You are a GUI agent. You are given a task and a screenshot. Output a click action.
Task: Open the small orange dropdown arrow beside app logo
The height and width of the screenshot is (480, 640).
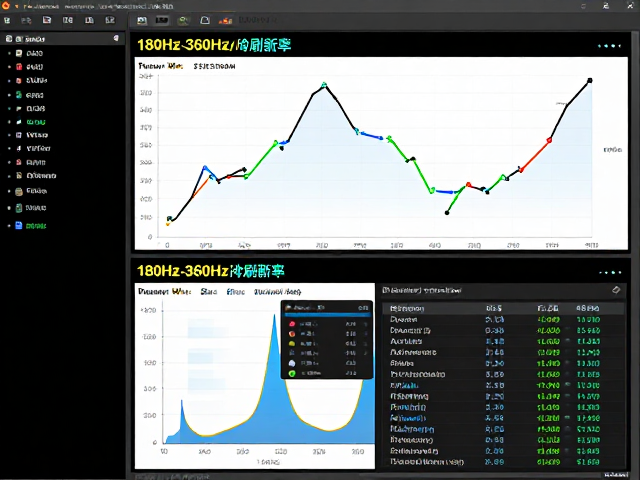pos(16,7)
